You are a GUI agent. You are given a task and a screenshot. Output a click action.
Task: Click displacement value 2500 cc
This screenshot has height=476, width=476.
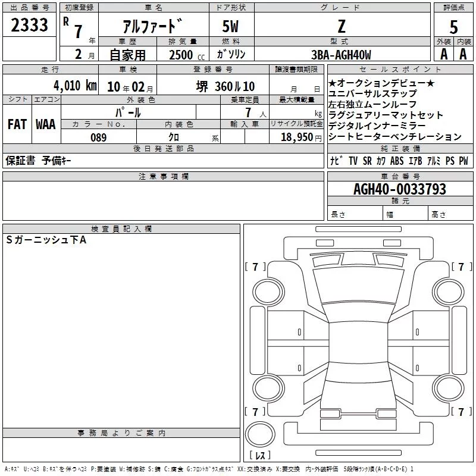tap(187, 55)
